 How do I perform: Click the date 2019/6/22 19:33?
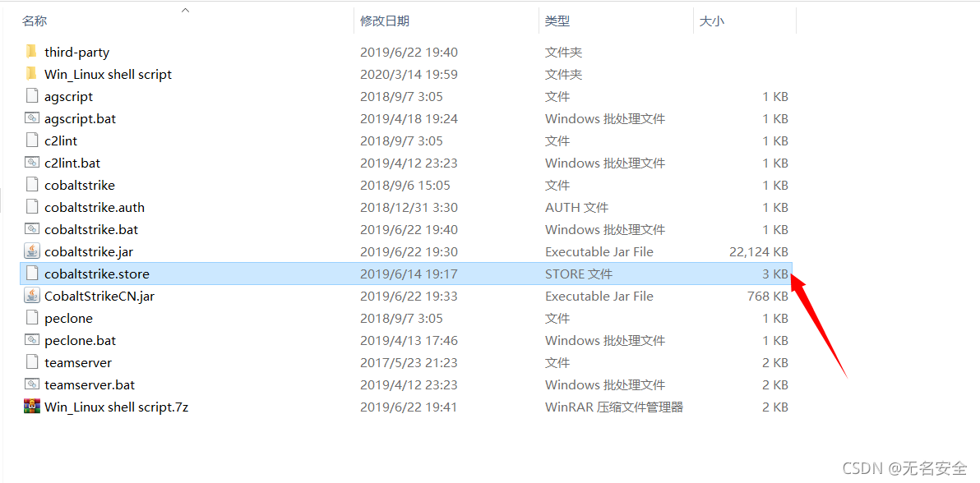click(409, 297)
